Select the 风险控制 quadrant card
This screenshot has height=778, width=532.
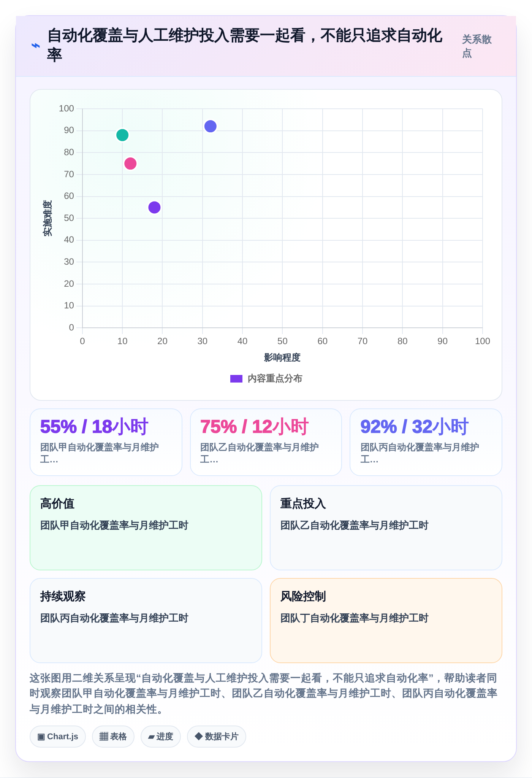coord(386,621)
